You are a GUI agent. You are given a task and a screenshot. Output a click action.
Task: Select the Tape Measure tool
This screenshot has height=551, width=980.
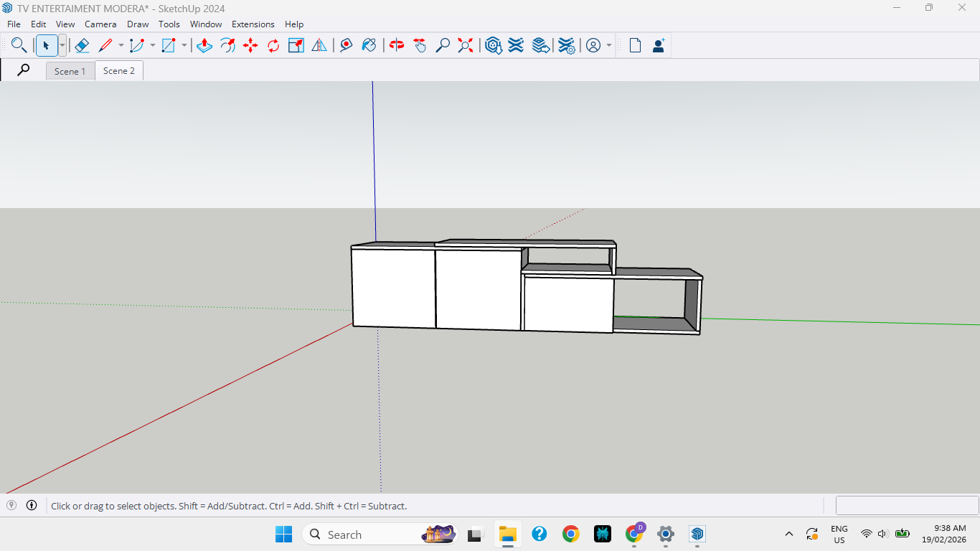click(x=346, y=46)
